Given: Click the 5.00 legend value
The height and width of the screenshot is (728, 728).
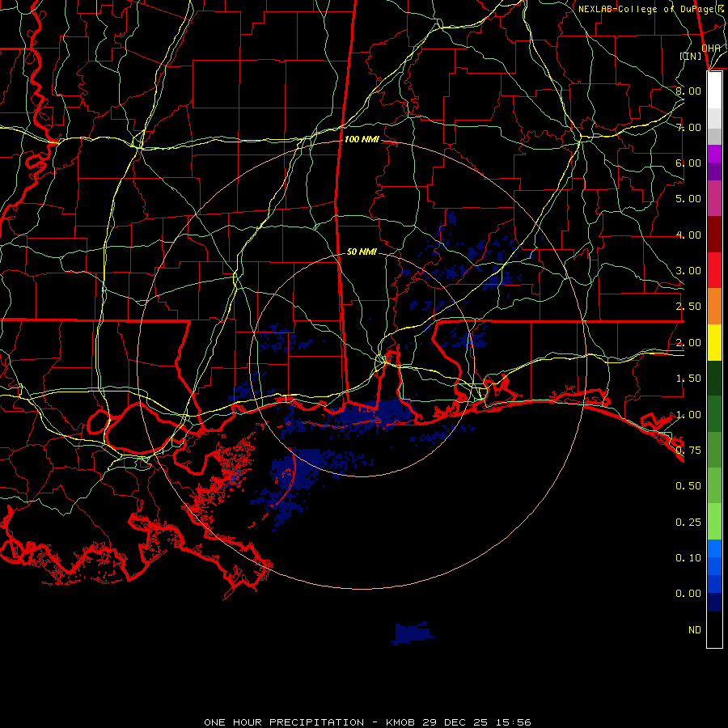Looking at the screenshot, I should pyautogui.click(x=688, y=199).
